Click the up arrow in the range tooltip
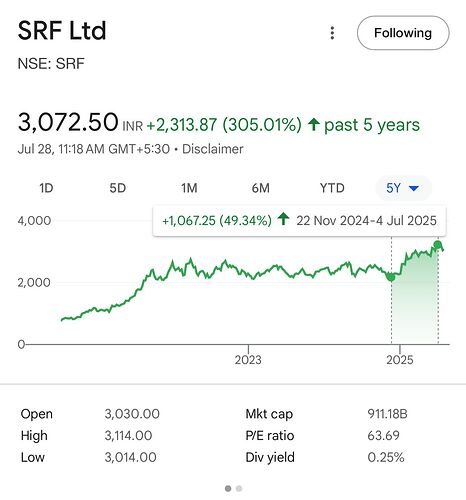Image resolution: width=466 pixels, height=500 pixels. (283, 219)
